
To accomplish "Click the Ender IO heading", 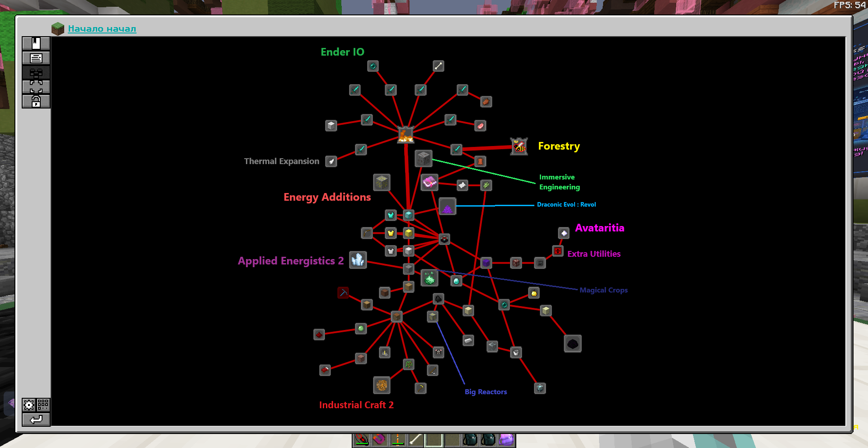I will click(342, 52).
